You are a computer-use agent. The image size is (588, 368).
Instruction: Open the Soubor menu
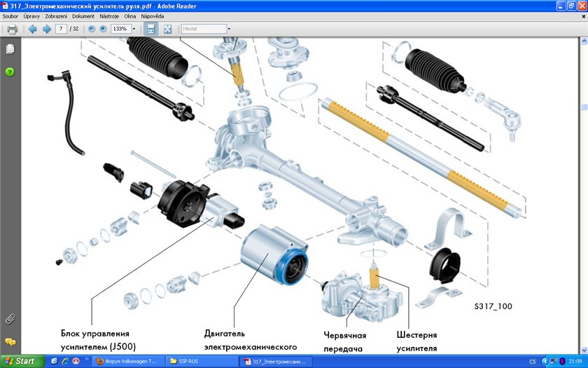(10, 15)
